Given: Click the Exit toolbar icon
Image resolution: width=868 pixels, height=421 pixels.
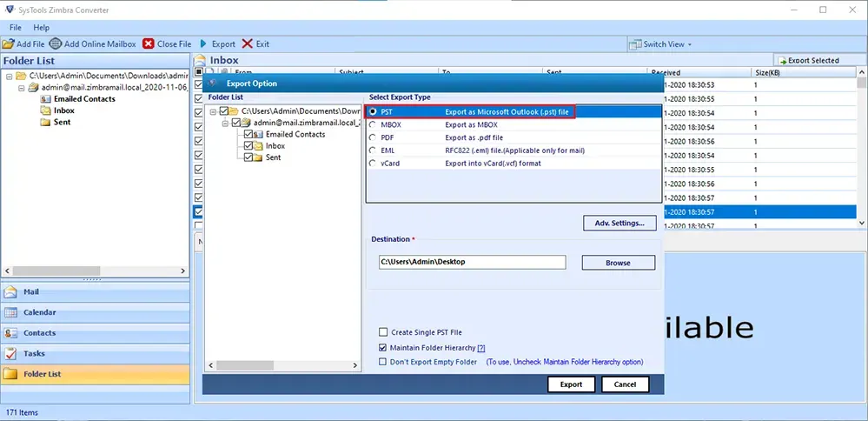Looking at the screenshot, I should tap(248, 43).
